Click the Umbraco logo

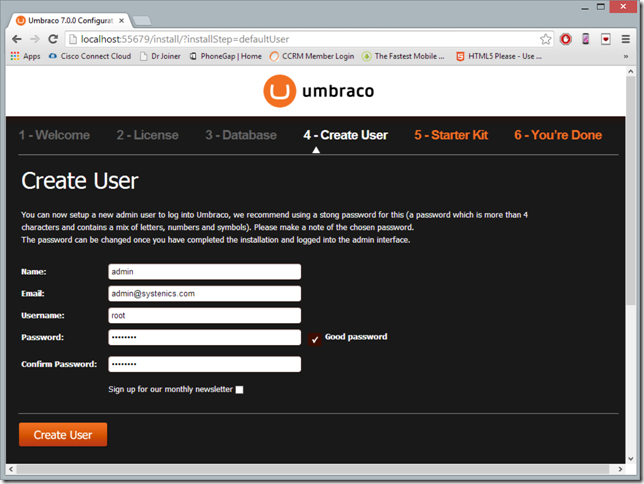tap(319, 91)
